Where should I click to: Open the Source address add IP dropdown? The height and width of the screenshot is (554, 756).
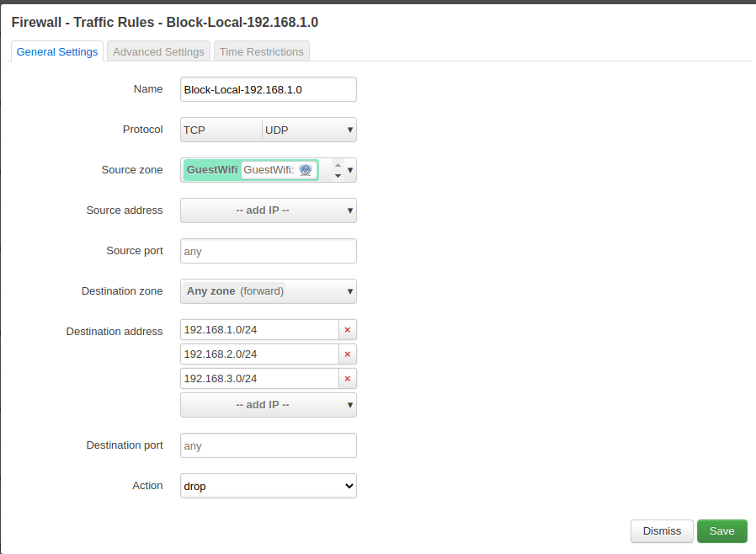coord(269,210)
